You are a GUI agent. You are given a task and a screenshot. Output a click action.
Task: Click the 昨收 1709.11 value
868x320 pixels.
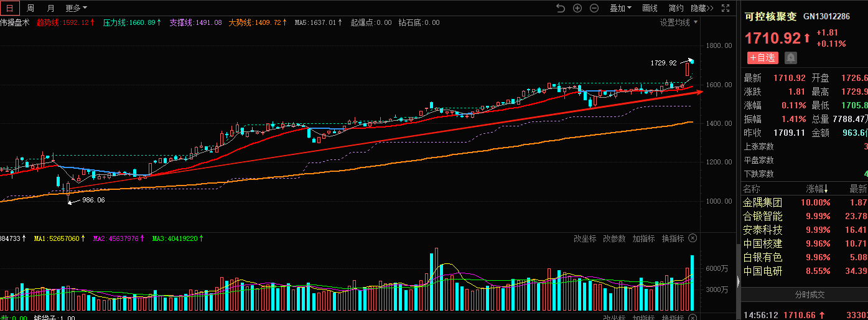coord(789,133)
